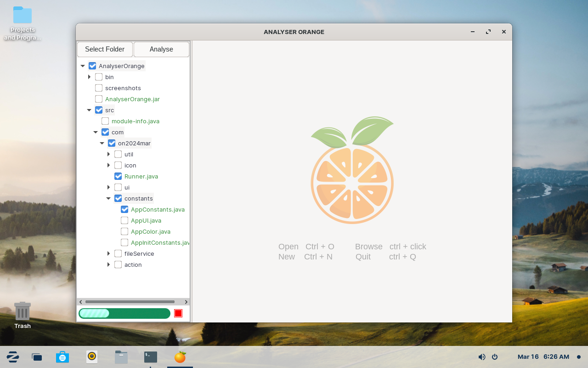Collapse the src folder node
Viewport: 588px width, 368px height.
click(89, 110)
